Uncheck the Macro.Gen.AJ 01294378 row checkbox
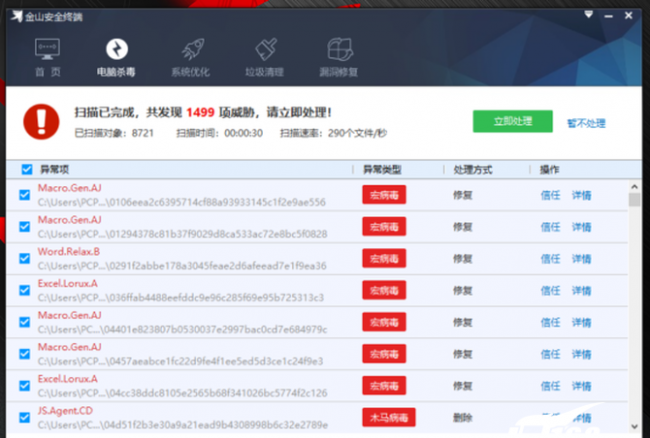 24,227
